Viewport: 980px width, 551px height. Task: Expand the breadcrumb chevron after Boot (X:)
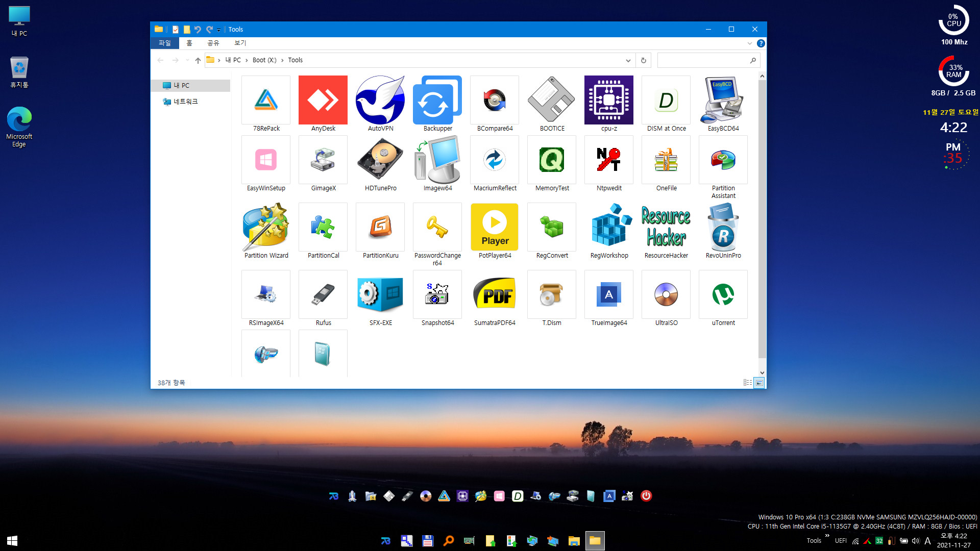point(282,60)
